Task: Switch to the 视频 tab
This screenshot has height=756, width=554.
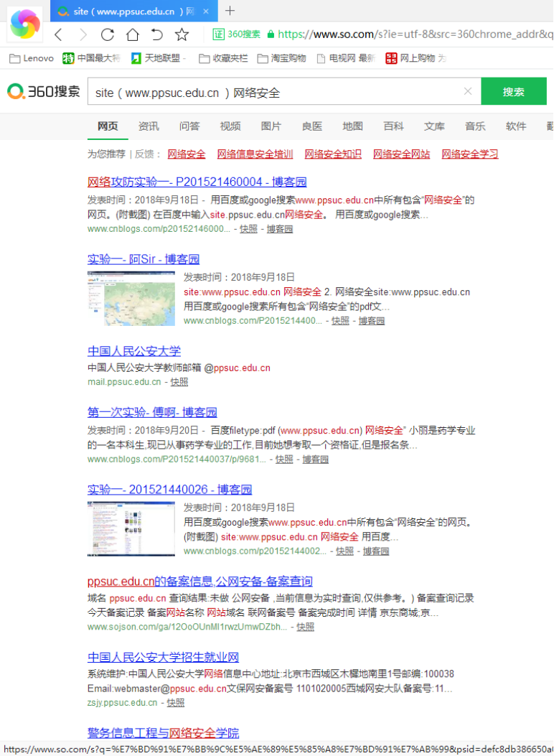Action: click(230, 126)
